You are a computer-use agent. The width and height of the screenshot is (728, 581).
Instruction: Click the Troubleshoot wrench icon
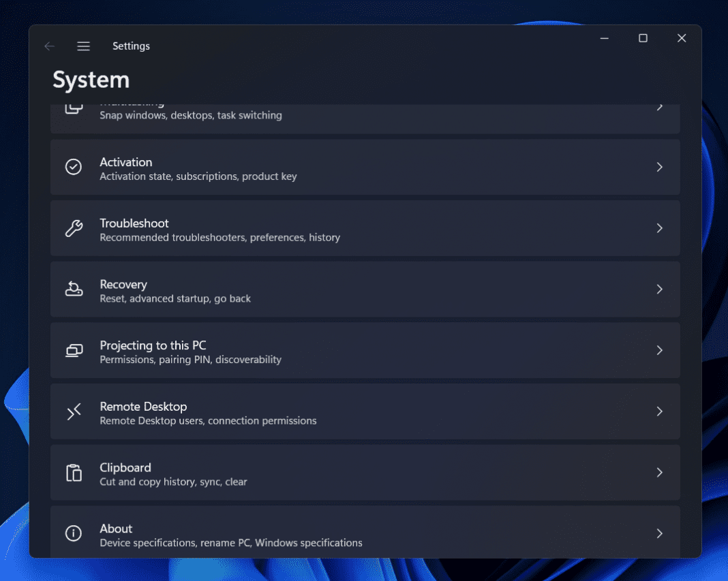(74, 228)
